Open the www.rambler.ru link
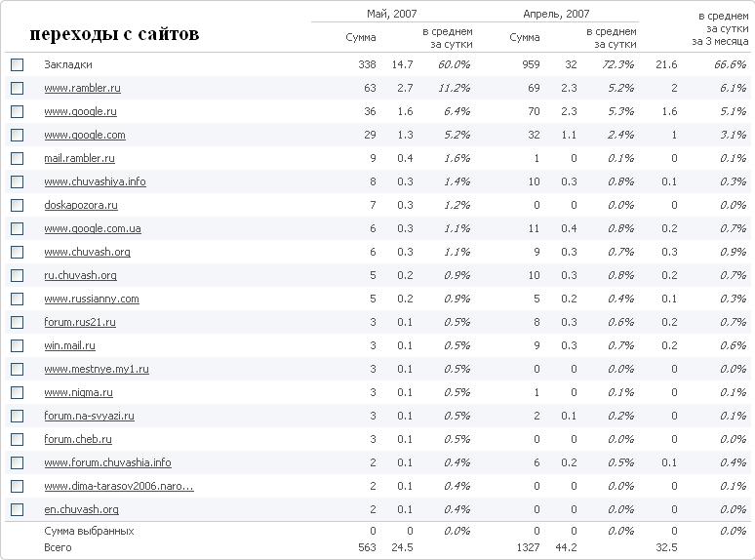 click(82, 88)
